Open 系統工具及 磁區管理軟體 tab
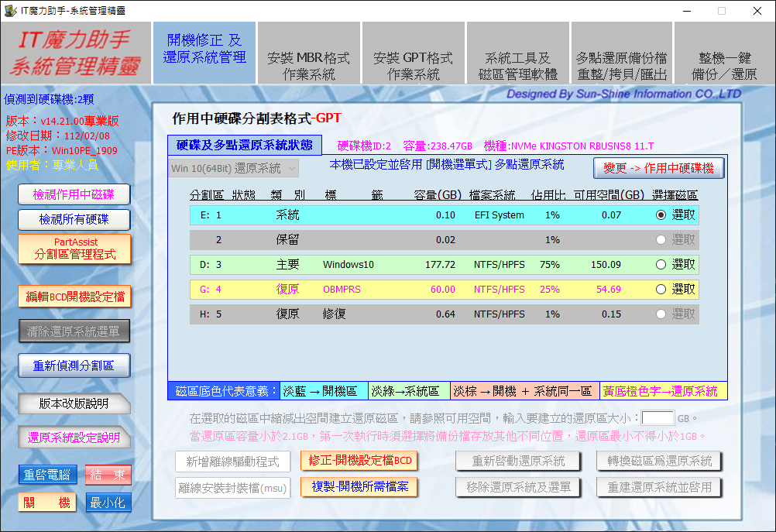The height and width of the screenshot is (532, 776). [517, 66]
